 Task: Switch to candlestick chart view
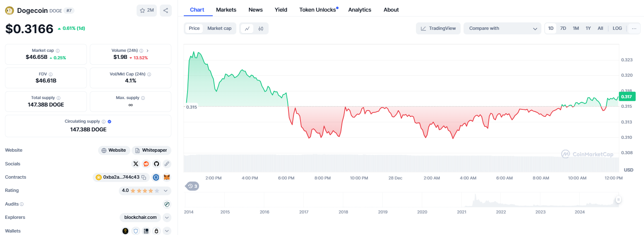[x=261, y=29]
